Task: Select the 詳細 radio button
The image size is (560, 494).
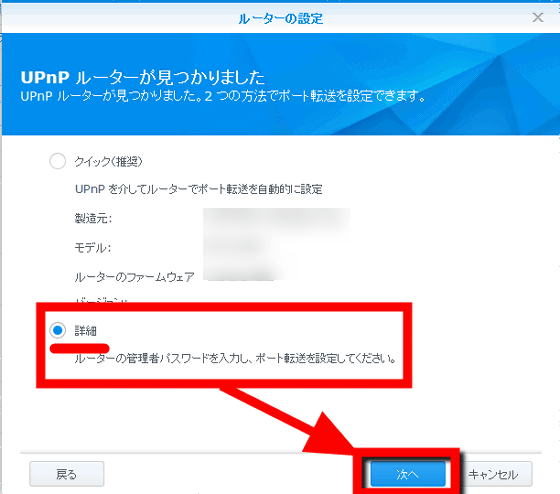Action: 58,330
